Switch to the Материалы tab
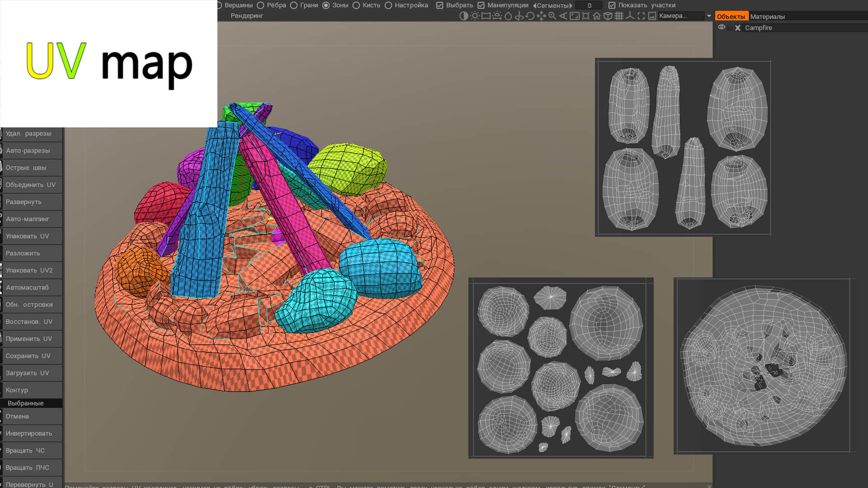 point(767,17)
